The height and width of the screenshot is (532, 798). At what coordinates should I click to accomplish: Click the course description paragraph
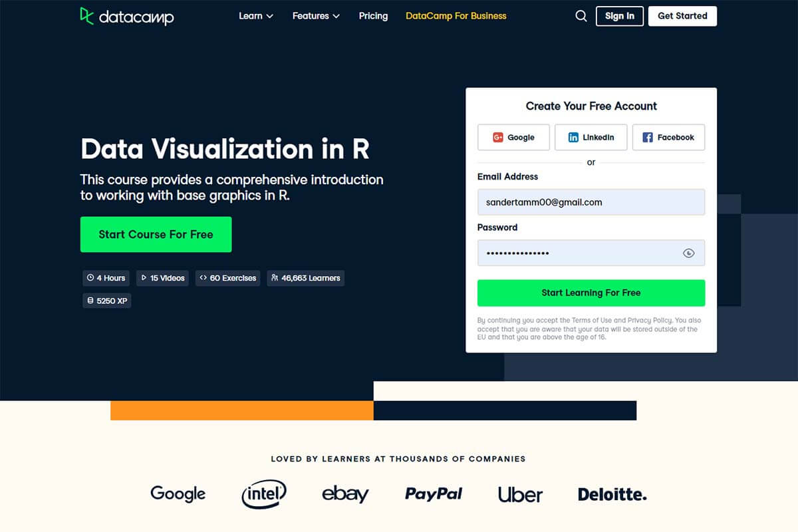click(x=231, y=188)
